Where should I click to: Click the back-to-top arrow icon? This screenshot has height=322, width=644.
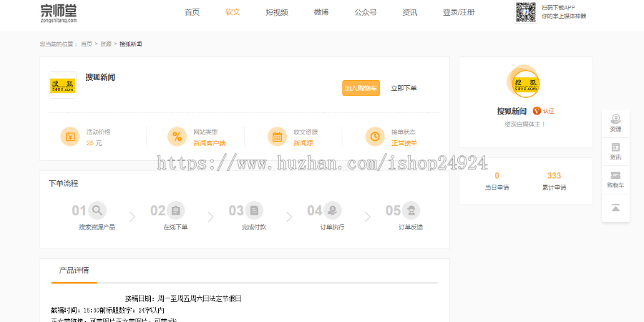click(615, 208)
